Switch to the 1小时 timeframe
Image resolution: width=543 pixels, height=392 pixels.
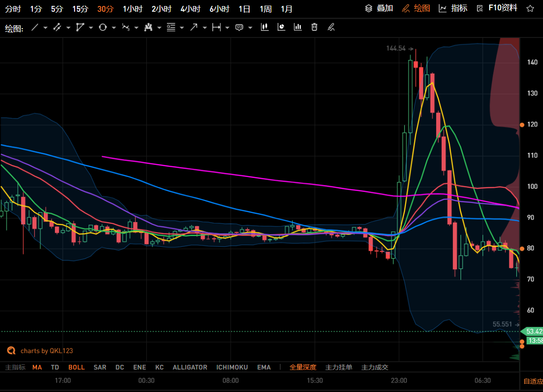[x=132, y=9]
